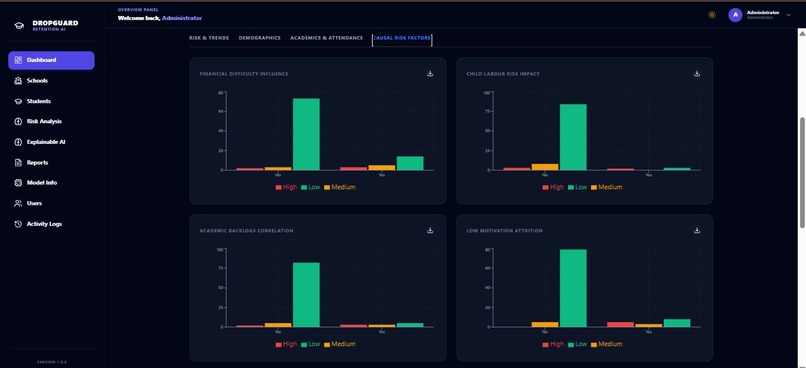Toggle Low legend in Child Labour chart

point(577,187)
